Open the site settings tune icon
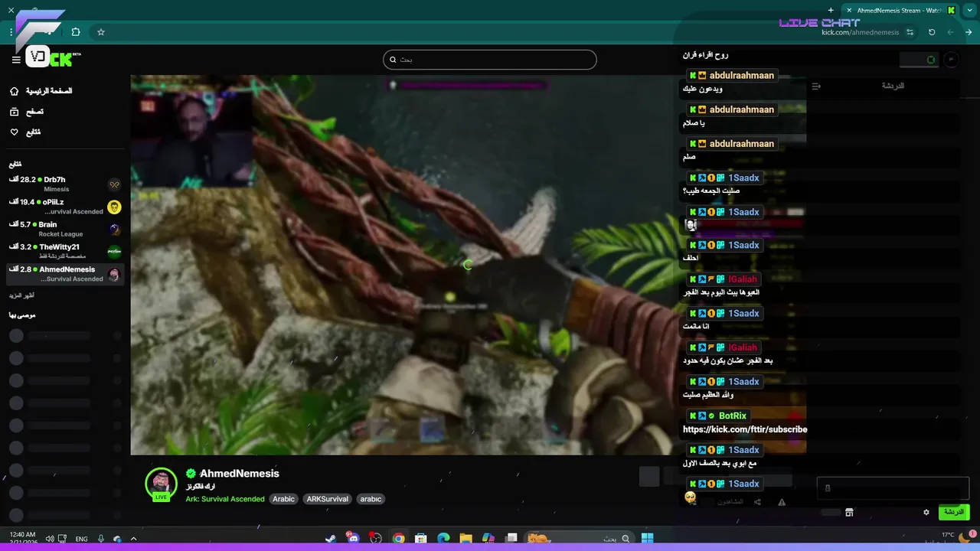The image size is (980, 551). (910, 32)
